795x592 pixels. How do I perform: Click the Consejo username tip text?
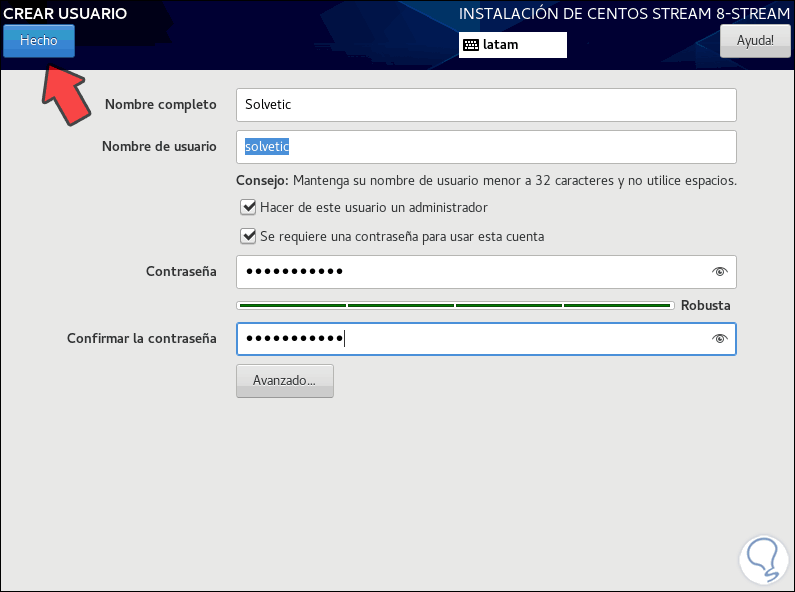point(486,181)
